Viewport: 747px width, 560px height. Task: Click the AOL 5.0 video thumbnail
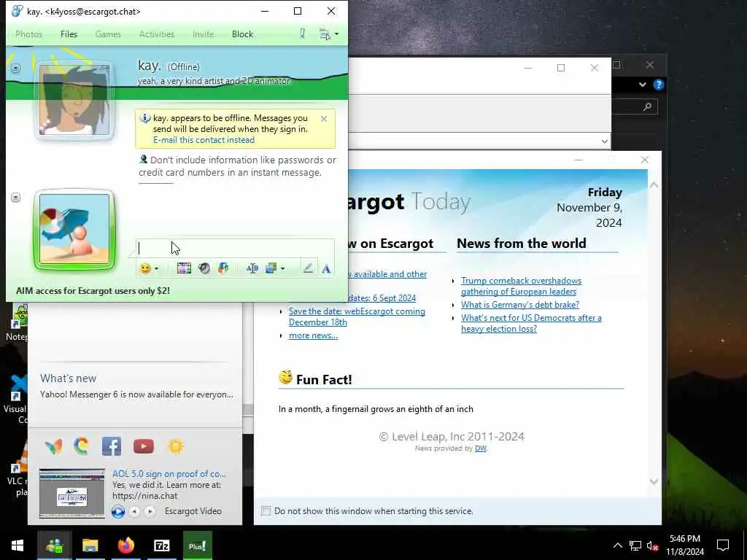pyautogui.click(x=72, y=494)
